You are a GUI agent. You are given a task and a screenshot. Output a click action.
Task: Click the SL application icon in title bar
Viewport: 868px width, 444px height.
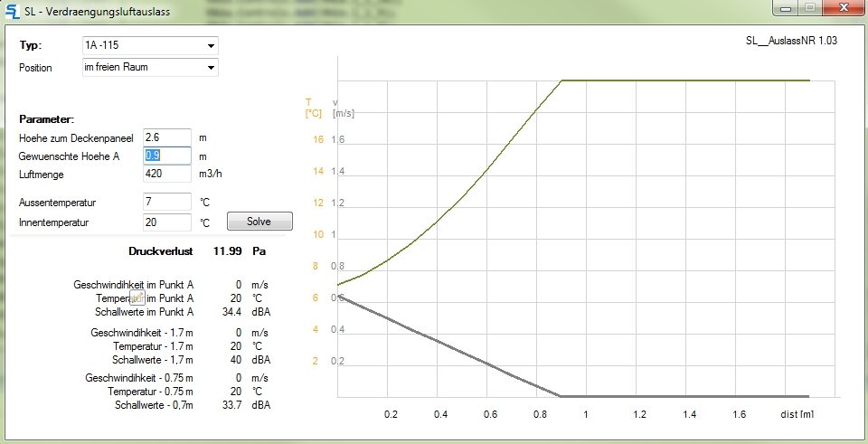pyautogui.click(x=13, y=12)
